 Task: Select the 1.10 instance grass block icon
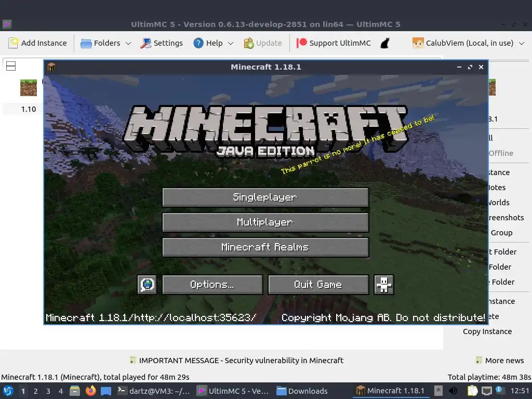click(29, 88)
